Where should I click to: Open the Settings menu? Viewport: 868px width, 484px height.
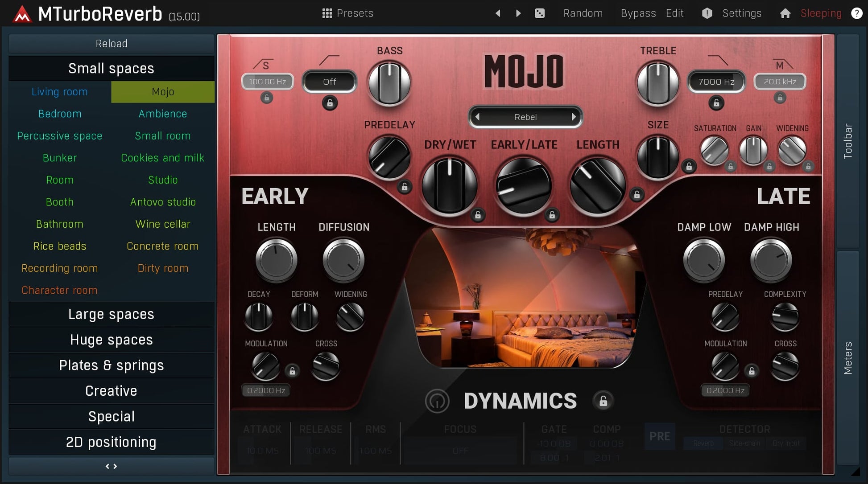(741, 13)
